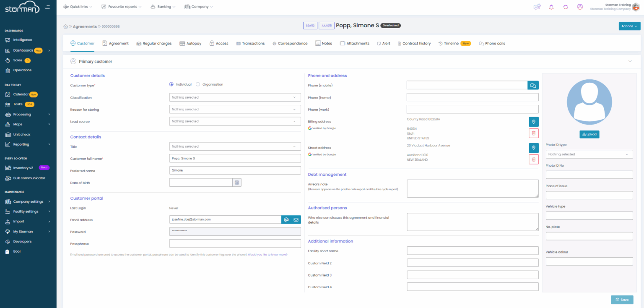Open the Title dropdown
This screenshot has width=644, height=308.
[x=235, y=146]
